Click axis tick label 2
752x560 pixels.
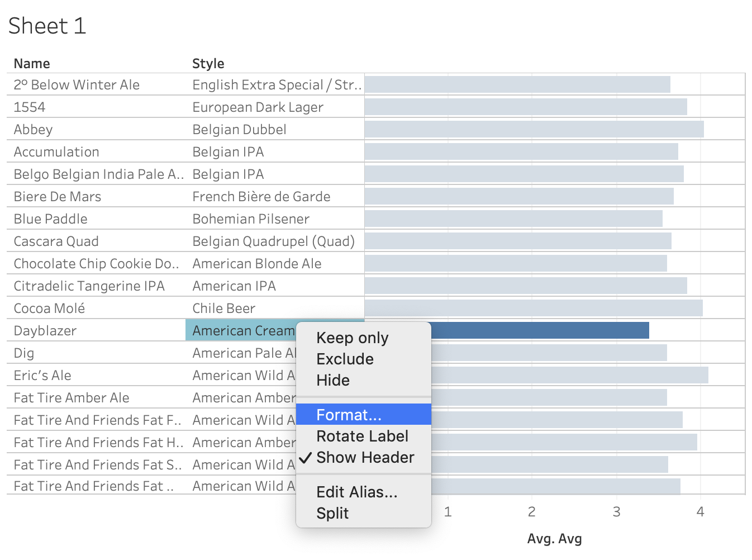pos(531,511)
